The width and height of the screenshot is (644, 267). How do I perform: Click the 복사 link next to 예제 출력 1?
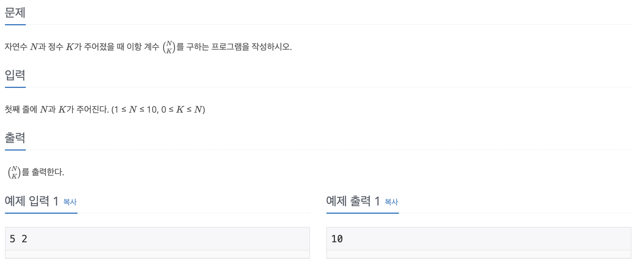coord(391,202)
